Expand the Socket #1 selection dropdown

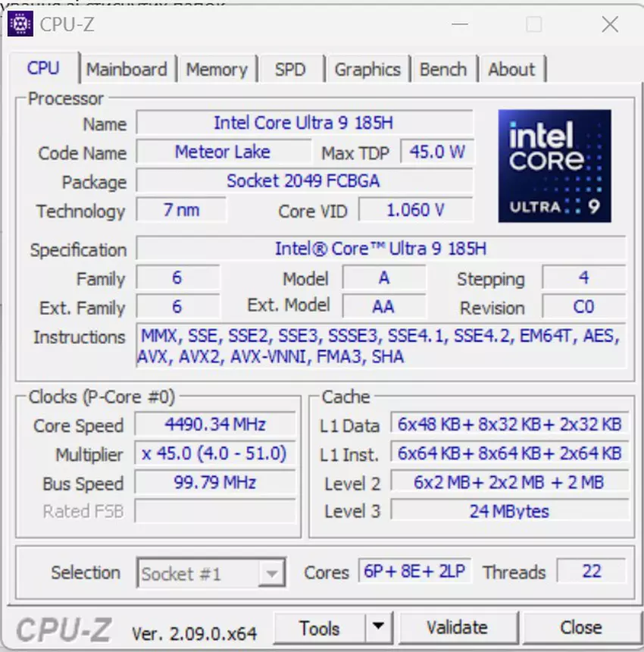(x=270, y=574)
